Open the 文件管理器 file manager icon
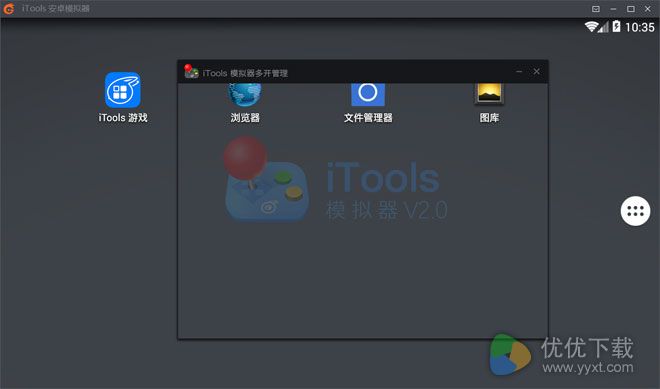Screen dimensions: 660x389 (368, 94)
